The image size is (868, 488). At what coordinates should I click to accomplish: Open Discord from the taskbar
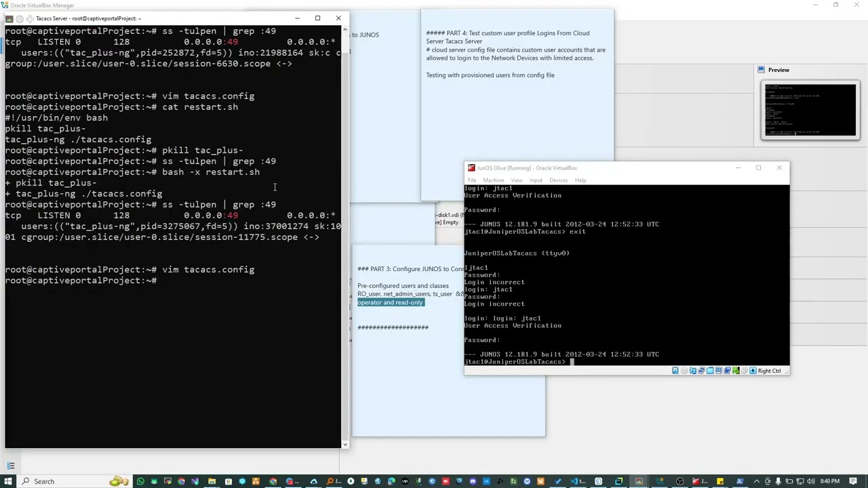(473, 481)
